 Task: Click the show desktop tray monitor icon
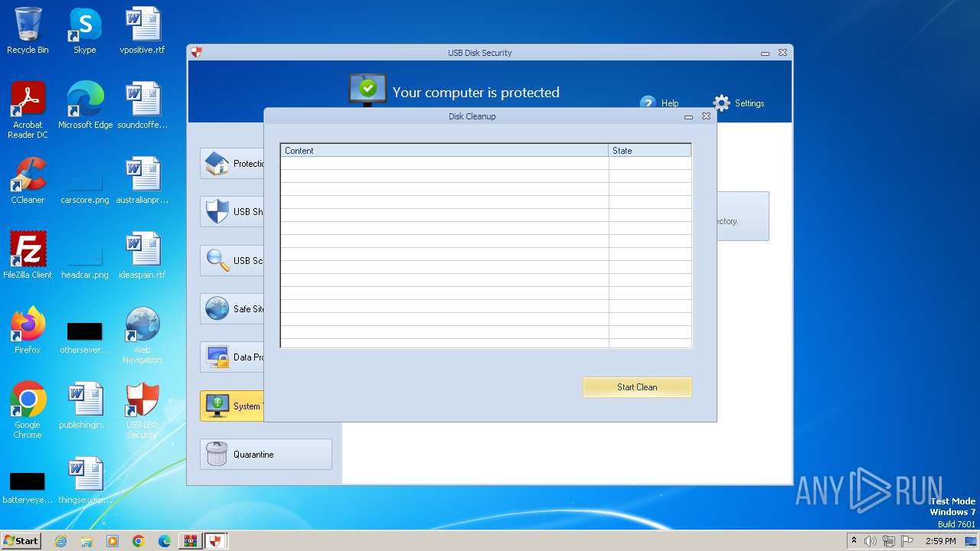[x=971, y=541]
